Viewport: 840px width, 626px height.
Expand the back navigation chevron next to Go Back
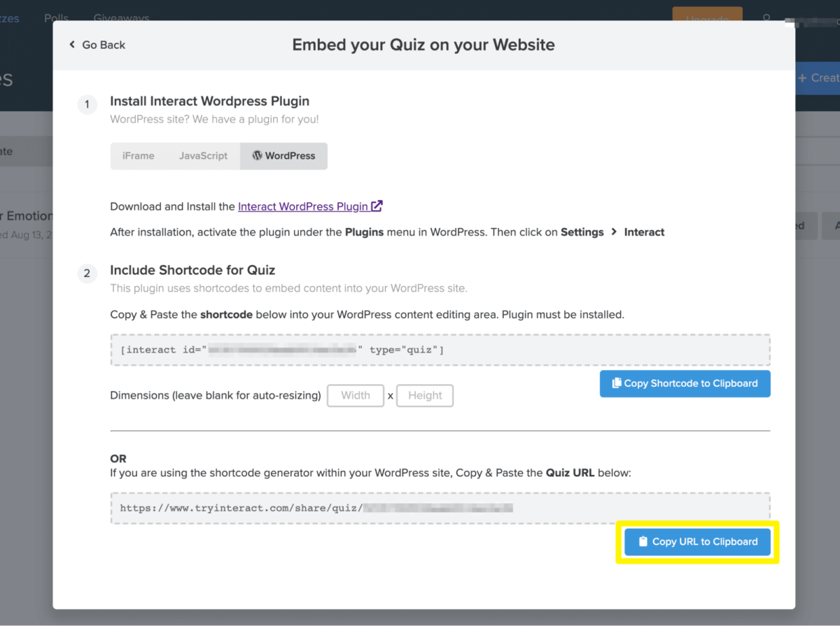71,44
